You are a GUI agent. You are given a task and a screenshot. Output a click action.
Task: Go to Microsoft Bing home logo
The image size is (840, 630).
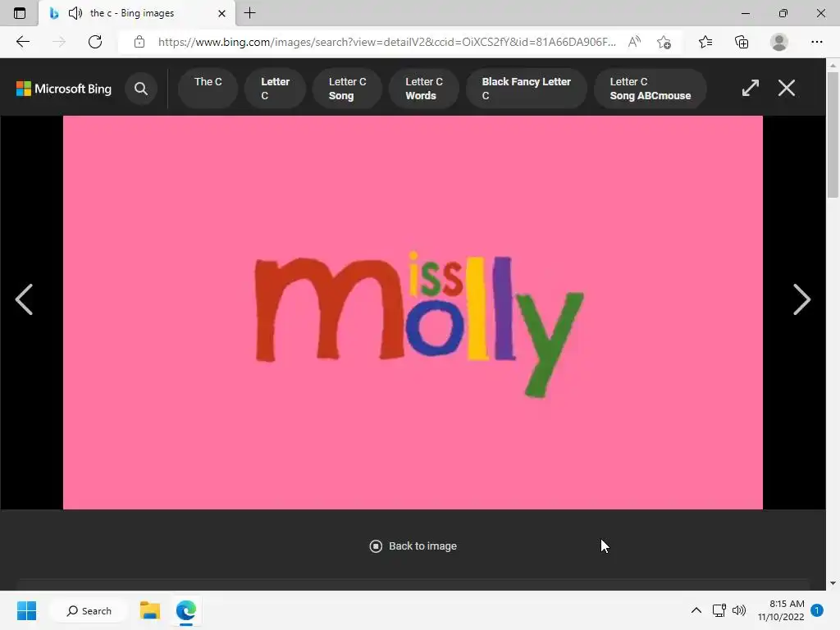64,89
